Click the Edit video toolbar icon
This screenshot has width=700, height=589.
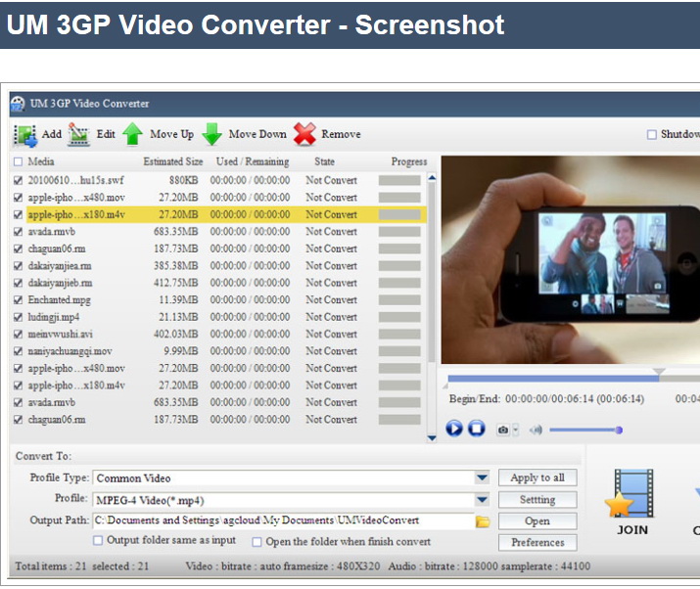coord(79,134)
